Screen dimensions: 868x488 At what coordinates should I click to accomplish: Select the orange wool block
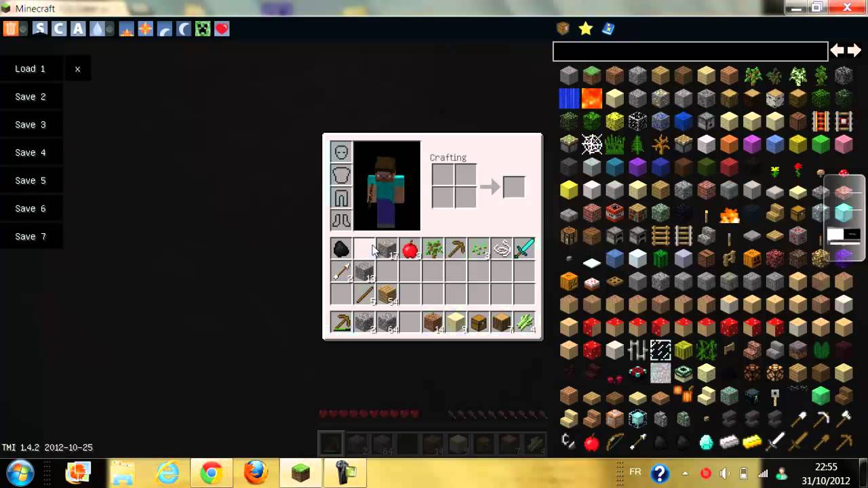729,144
